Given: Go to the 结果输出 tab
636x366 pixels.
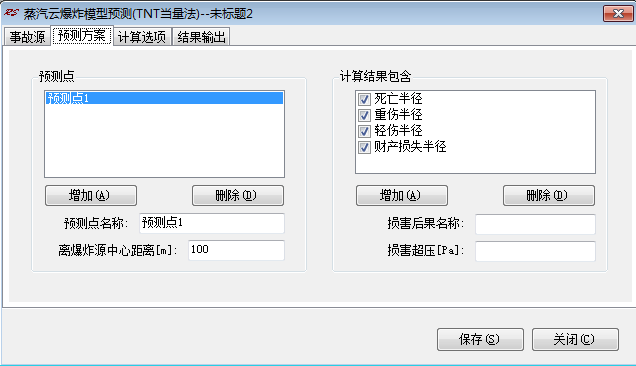Looking at the screenshot, I should pyautogui.click(x=201, y=37).
